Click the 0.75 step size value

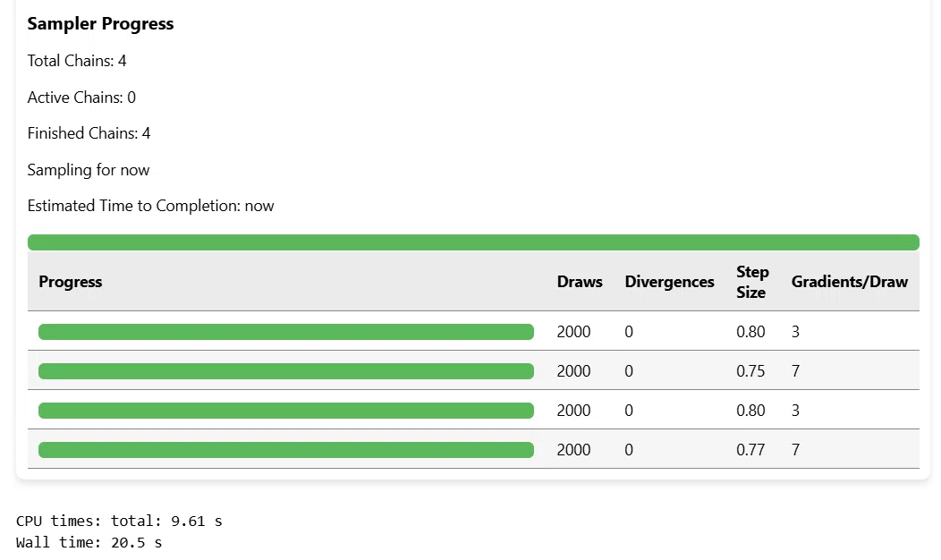pyautogui.click(x=750, y=371)
